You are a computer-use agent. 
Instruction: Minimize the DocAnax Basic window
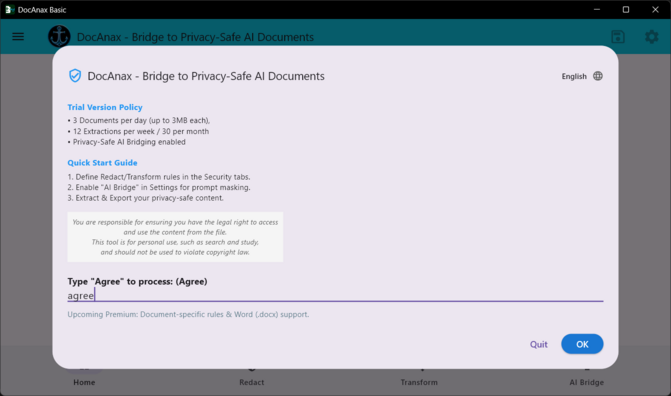click(597, 9)
